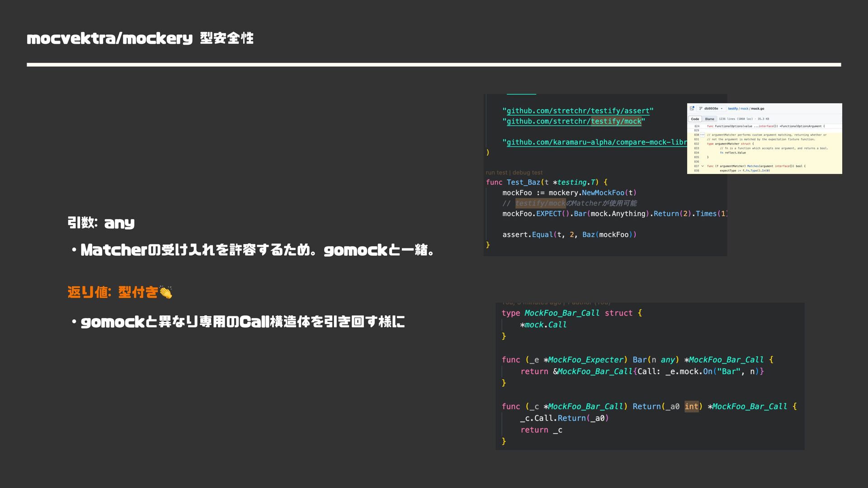Click the highlighted int parameter type

[691, 406]
